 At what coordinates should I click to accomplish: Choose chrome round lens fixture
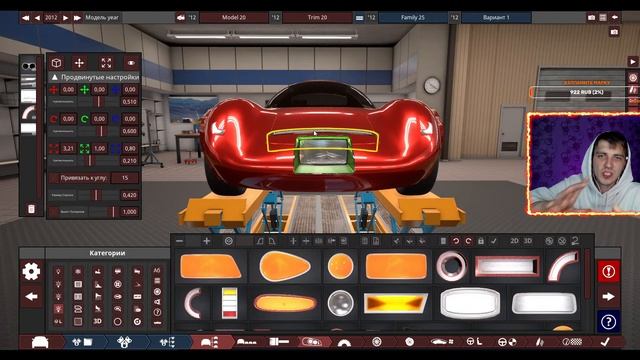point(340,303)
